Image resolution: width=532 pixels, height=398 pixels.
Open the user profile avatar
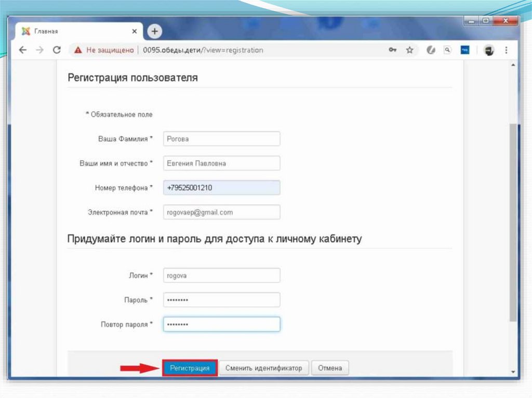(x=489, y=50)
